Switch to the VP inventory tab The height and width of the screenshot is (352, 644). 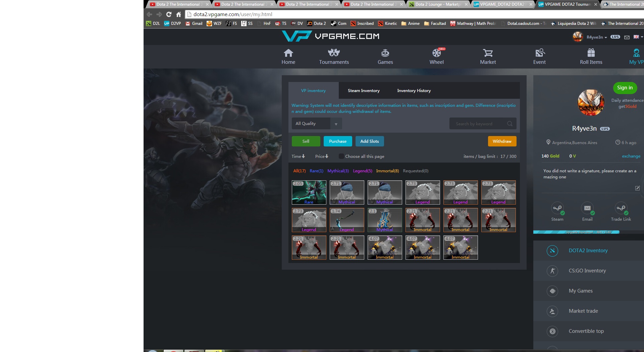coord(313,91)
